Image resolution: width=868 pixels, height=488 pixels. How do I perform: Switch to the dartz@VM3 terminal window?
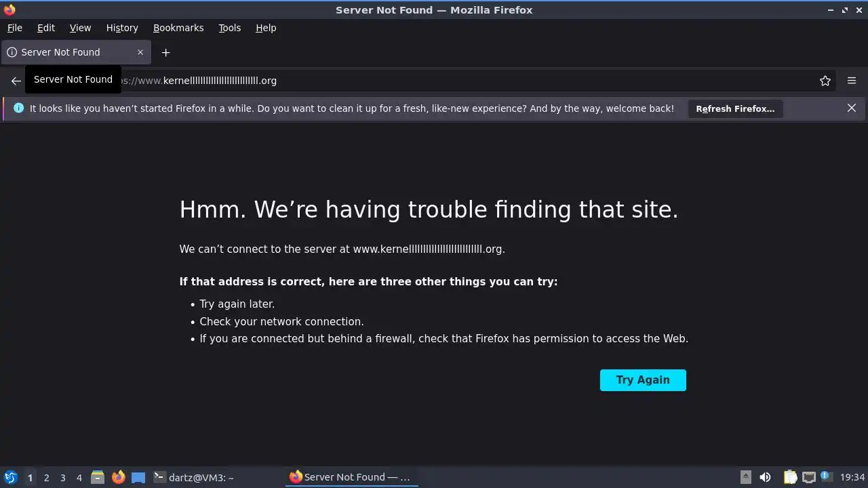194,477
